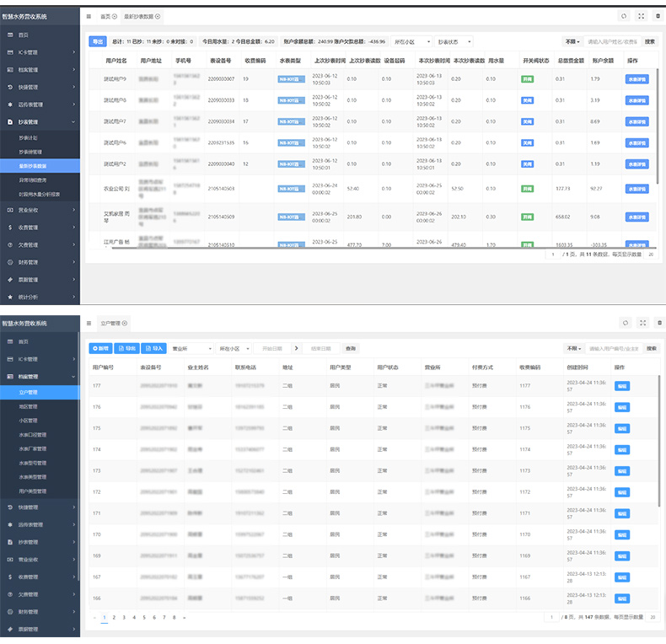This screenshot has width=666, height=644.
Task: Close the 最新抄表数据 tab with its x icon
Action: 158,16
